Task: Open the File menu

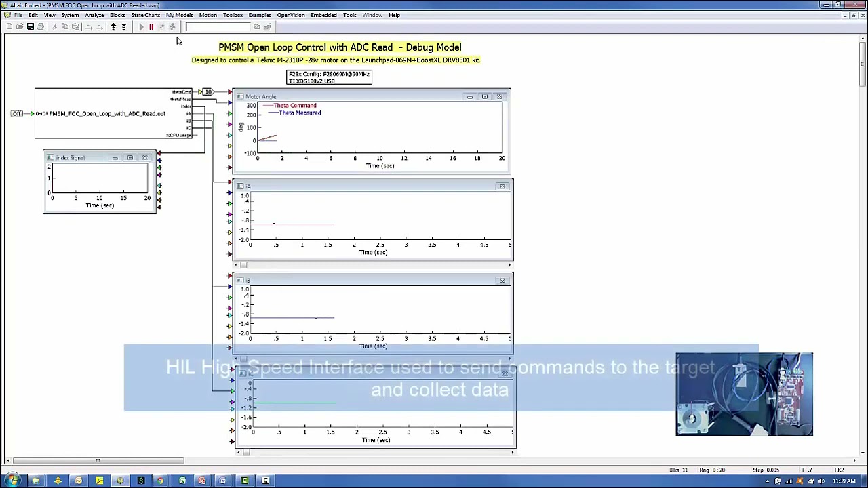Action: [18, 15]
